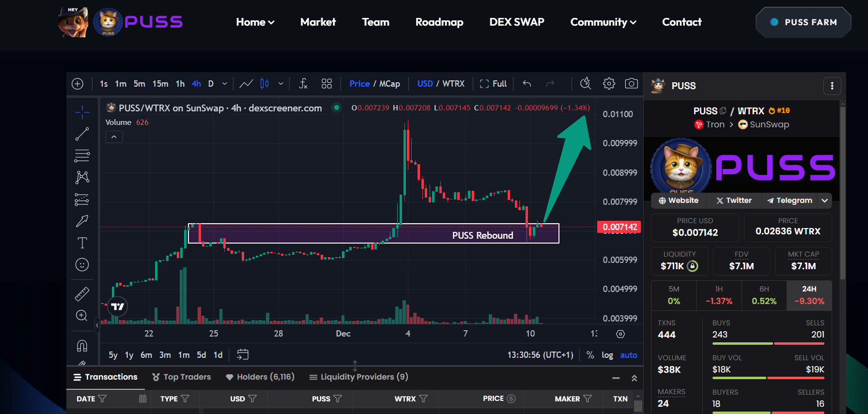Viewport: 868px width, 414px height.
Task: Activate the zoom in tool
Action: pyautogui.click(x=82, y=316)
